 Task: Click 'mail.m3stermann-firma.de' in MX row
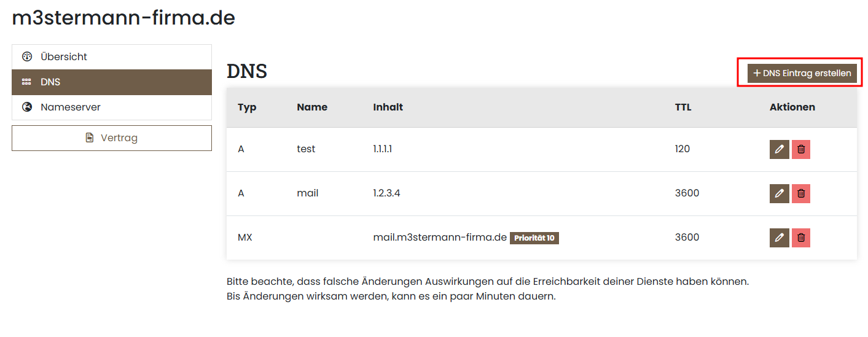(440, 238)
